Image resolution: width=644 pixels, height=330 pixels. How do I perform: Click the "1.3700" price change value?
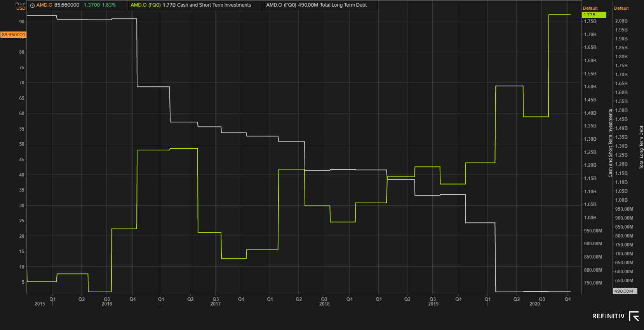pos(92,5)
